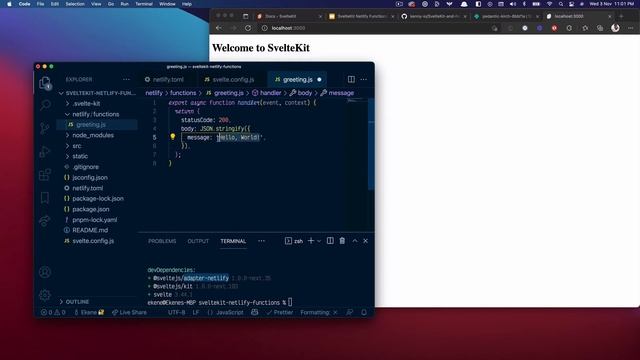The height and width of the screenshot is (360, 640).
Task: Click the Live Share status bar button
Action: click(129, 312)
